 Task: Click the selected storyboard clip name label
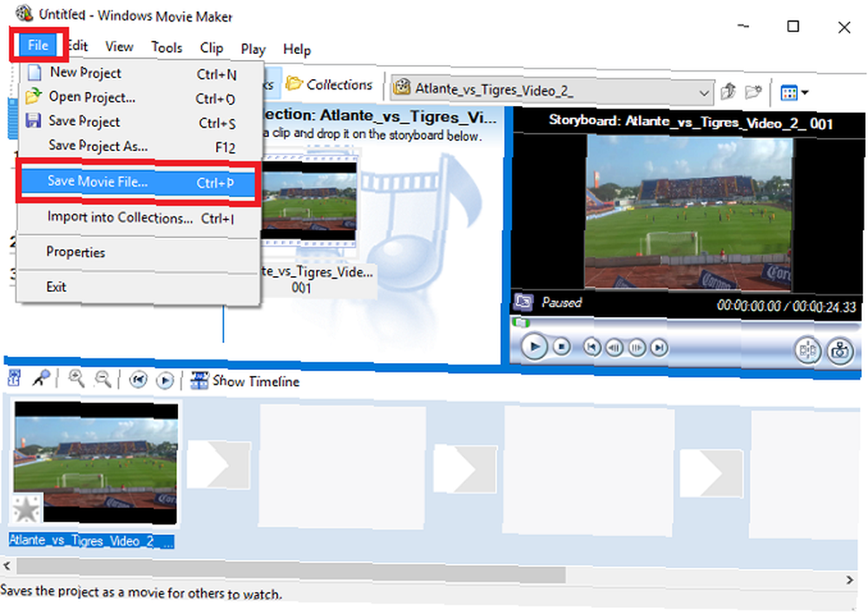(x=91, y=541)
